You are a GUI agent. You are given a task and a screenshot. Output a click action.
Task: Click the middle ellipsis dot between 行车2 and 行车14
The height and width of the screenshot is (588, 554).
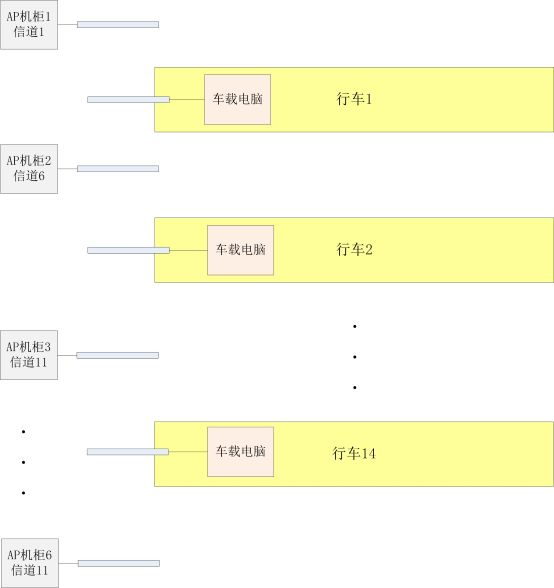pos(354,357)
